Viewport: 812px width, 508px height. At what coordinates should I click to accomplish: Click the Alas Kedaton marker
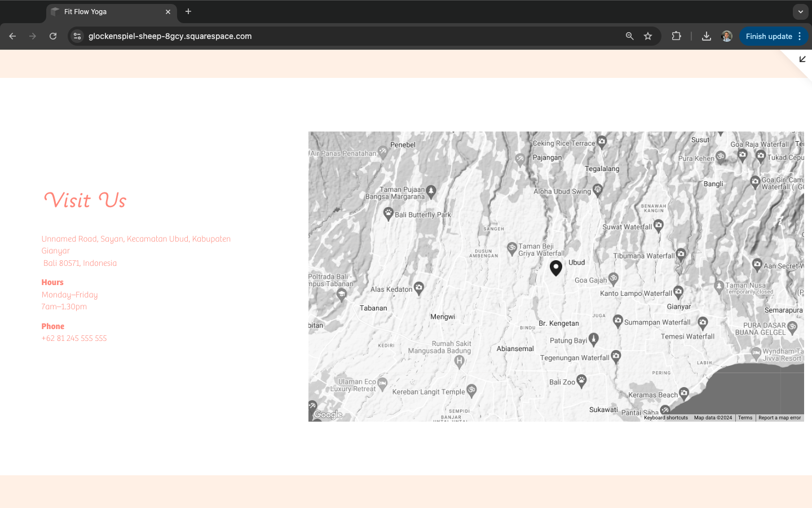(418, 288)
